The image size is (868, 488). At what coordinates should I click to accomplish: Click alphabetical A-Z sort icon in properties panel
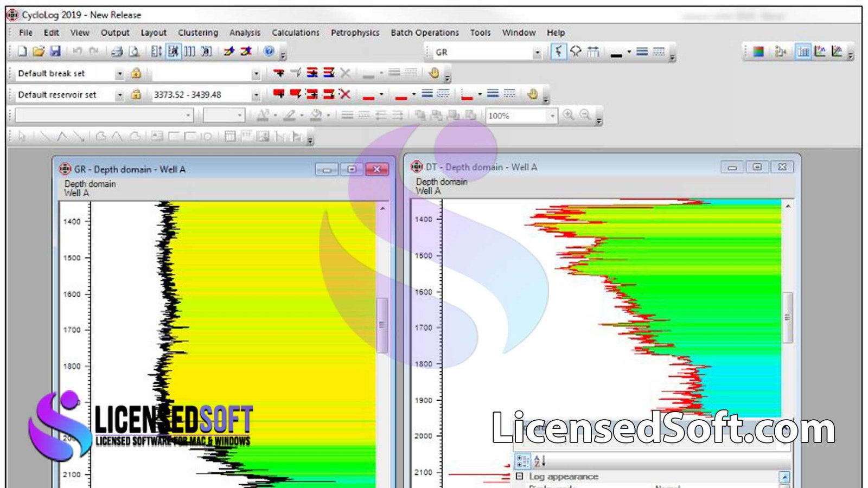point(540,461)
